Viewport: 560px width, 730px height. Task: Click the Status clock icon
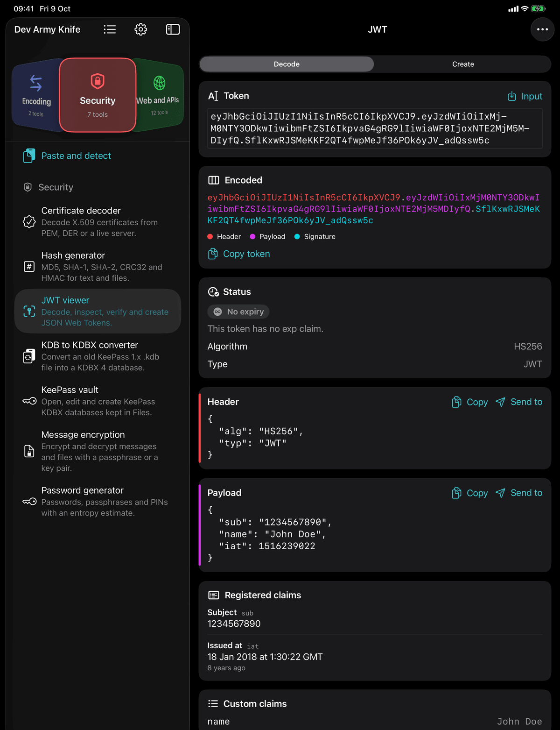pyautogui.click(x=213, y=292)
